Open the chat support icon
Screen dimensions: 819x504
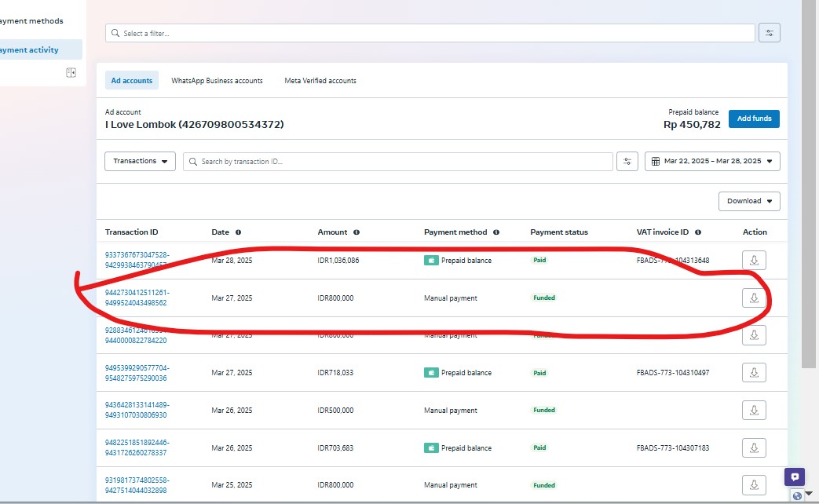pyautogui.click(x=795, y=477)
